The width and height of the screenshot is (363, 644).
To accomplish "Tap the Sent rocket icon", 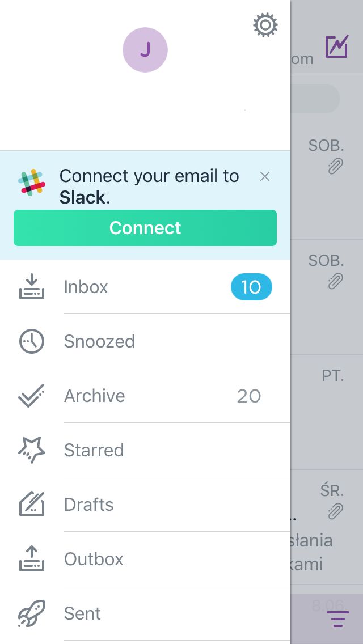I will point(32,613).
